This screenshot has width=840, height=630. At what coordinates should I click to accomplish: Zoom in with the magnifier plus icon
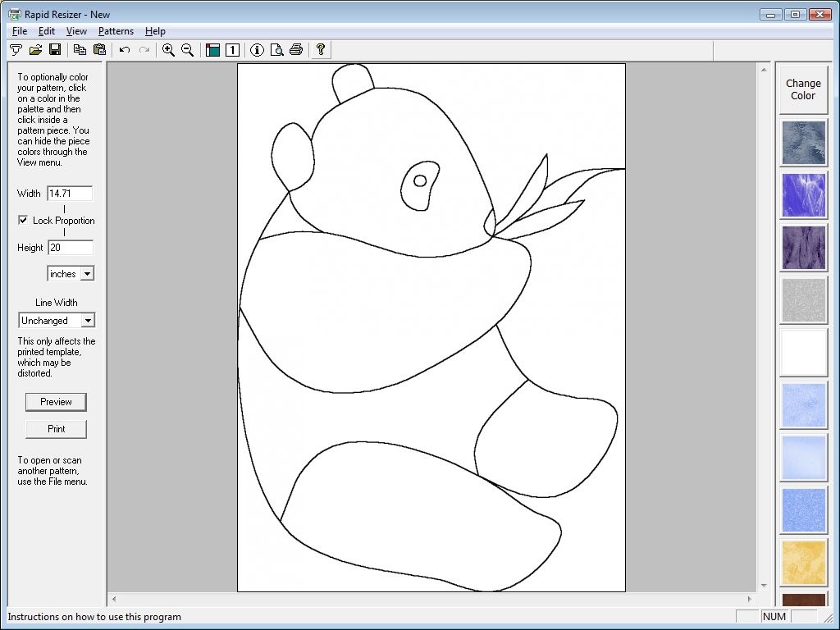pyautogui.click(x=168, y=50)
